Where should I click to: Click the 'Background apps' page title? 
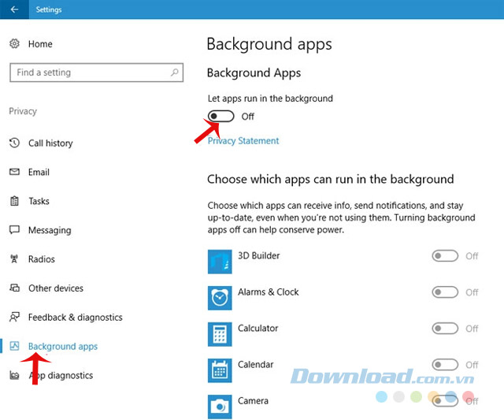click(269, 44)
